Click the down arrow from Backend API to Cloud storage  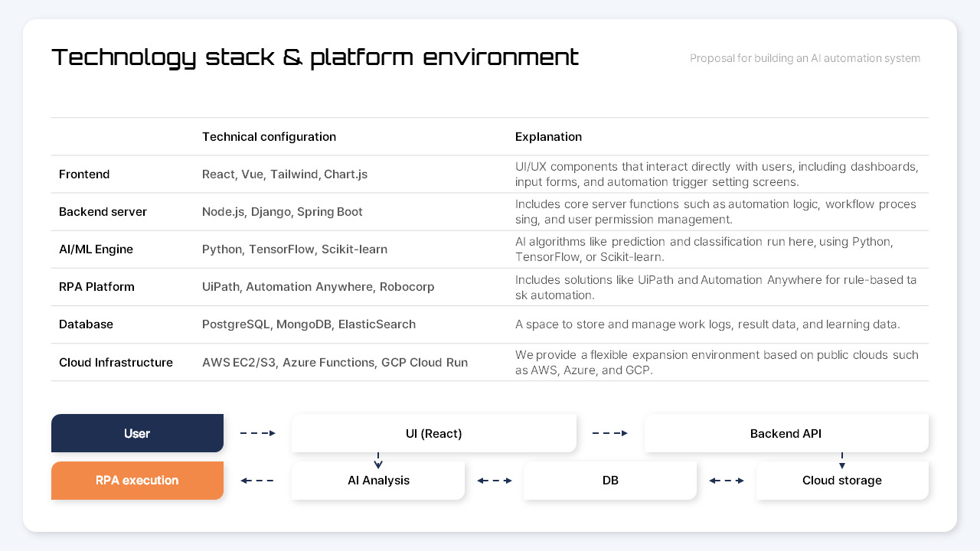point(842,461)
